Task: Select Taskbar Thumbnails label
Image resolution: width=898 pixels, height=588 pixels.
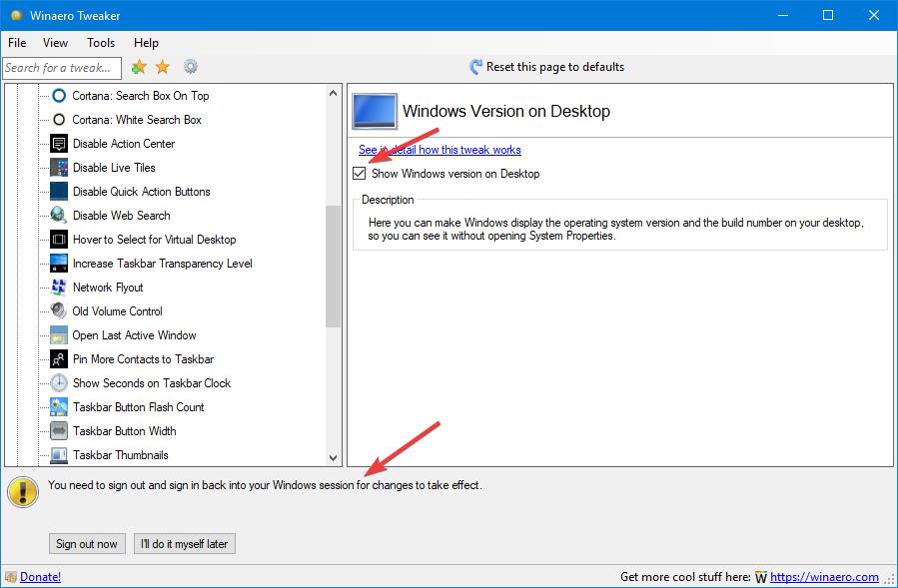Action: coord(120,455)
